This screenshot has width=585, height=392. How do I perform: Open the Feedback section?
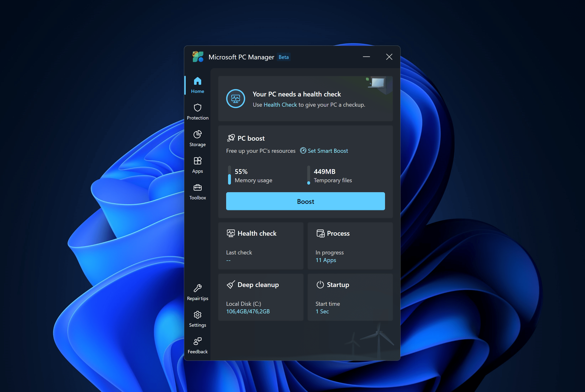197,343
